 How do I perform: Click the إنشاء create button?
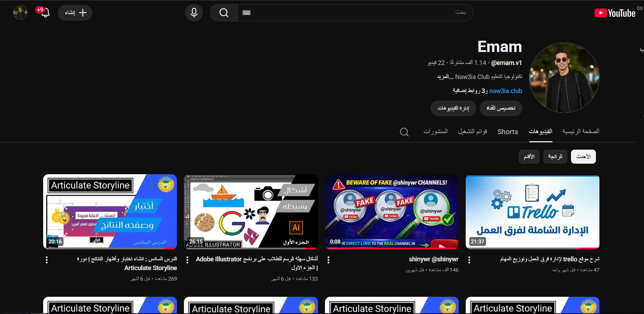(x=75, y=13)
